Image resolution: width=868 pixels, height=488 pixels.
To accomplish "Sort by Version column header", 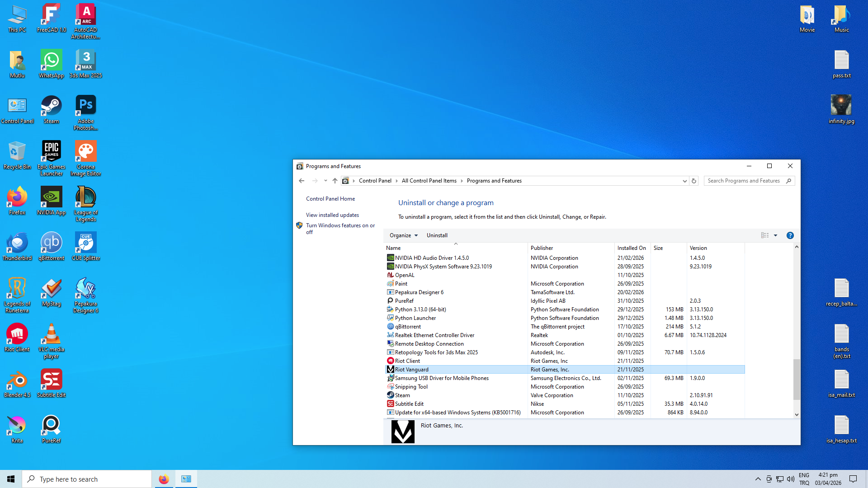I will (x=716, y=248).
